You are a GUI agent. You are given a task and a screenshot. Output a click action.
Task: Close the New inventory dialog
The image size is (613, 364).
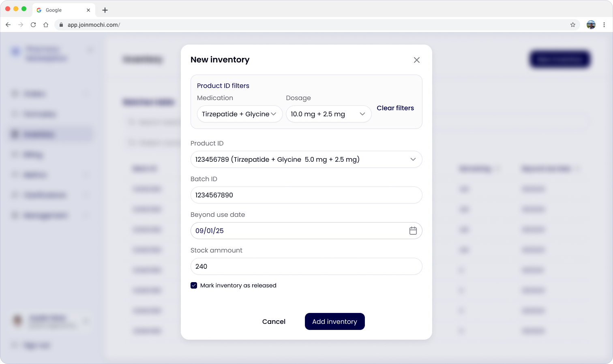point(416,60)
